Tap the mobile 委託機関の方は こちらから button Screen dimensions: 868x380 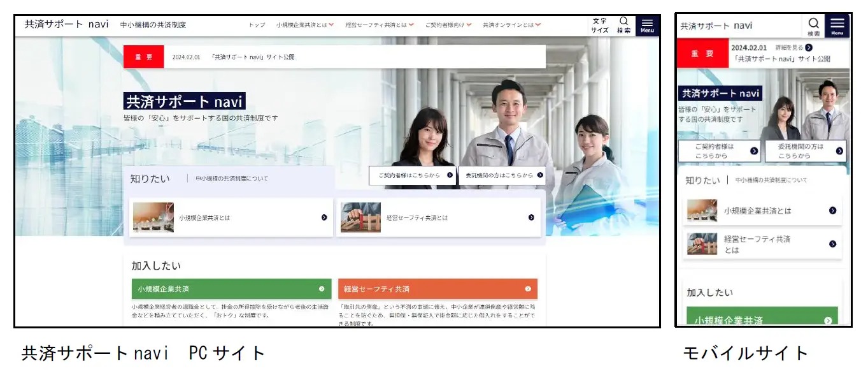(x=806, y=151)
